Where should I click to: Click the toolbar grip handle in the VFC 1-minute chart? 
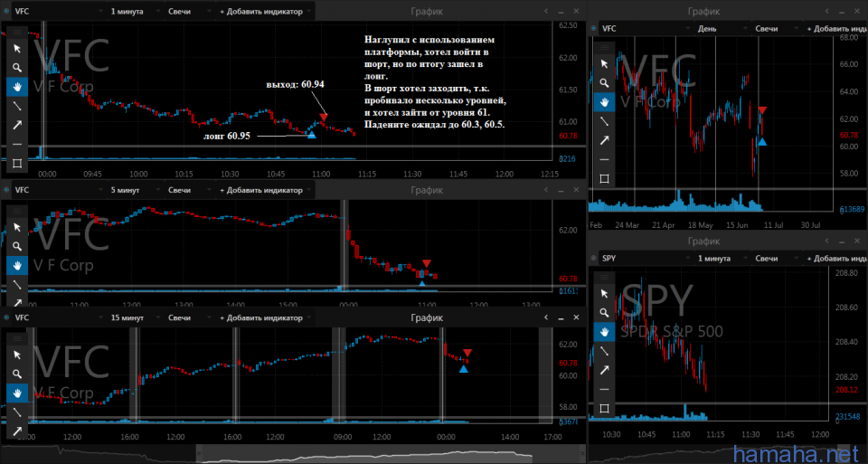click(17, 33)
